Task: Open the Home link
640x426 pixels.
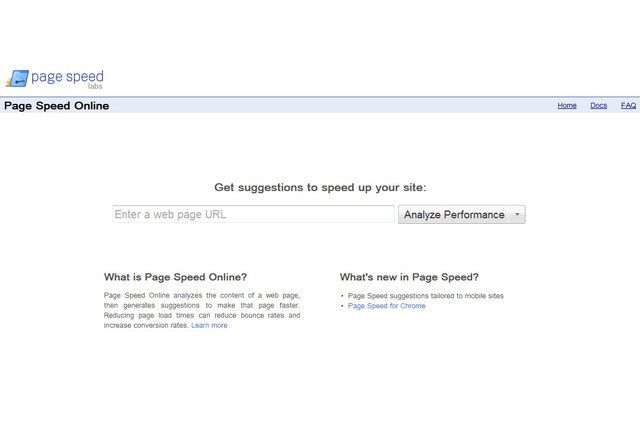Action: pyautogui.click(x=567, y=106)
